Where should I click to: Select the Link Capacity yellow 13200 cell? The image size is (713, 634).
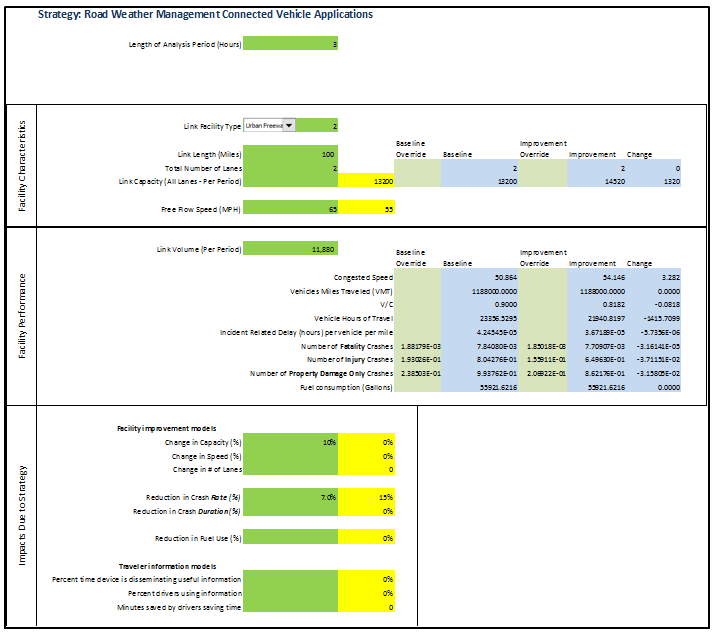[366, 181]
